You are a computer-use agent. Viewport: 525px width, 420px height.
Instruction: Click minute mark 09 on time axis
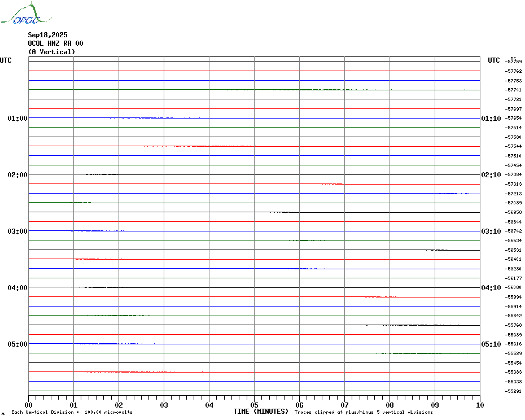435,405
